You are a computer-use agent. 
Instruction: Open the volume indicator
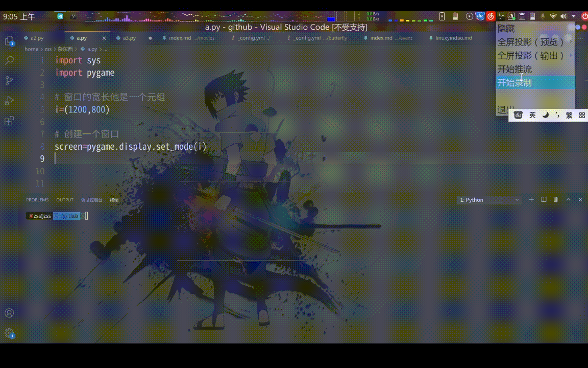pos(563,16)
